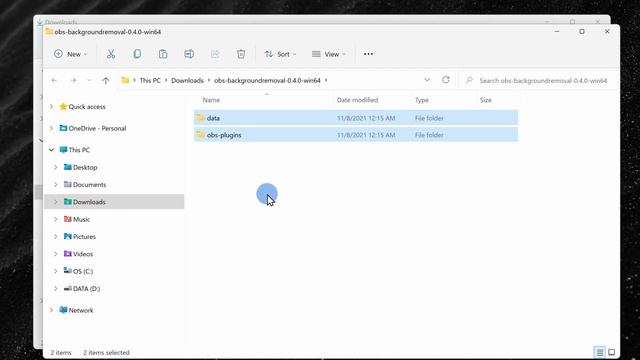Sort by the Size column header

click(485, 100)
